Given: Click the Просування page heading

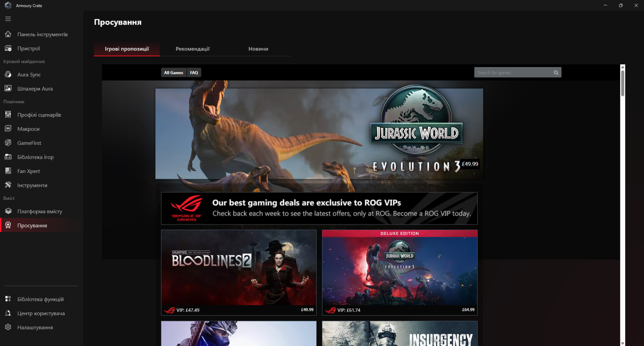Looking at the screenshot, I should pyautogui.click(x=118, y=22).
